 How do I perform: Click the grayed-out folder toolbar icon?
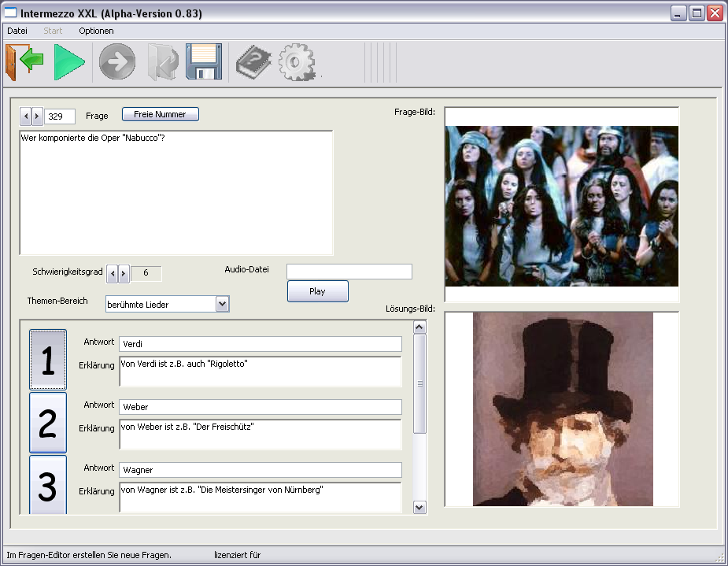point(162,62)
